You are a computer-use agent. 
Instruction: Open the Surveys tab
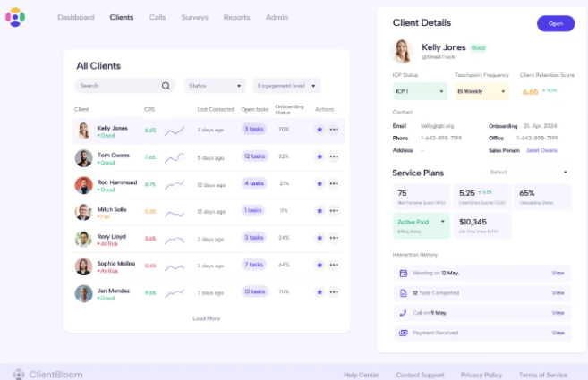point(194,17)
